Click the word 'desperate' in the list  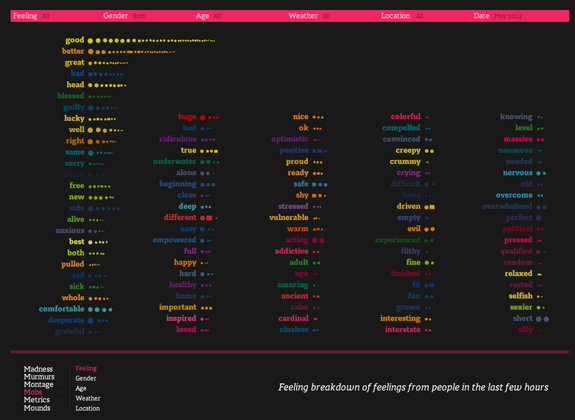point(66,320)
